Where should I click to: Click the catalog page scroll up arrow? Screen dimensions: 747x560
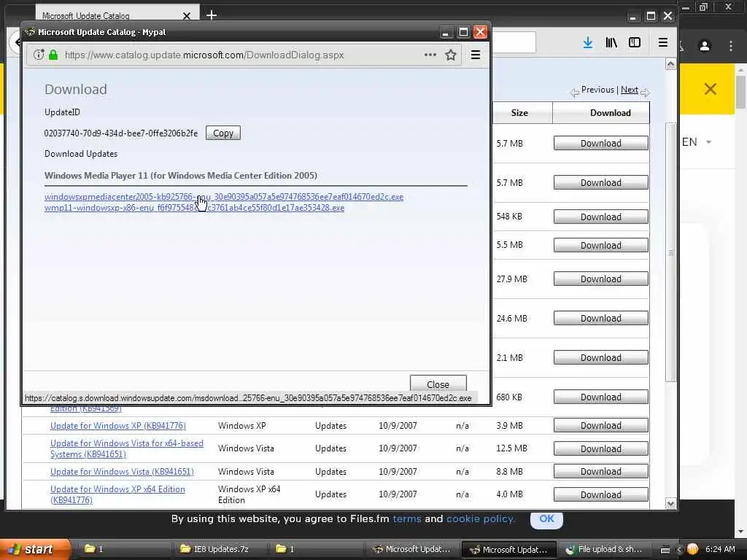pos(671,64)
